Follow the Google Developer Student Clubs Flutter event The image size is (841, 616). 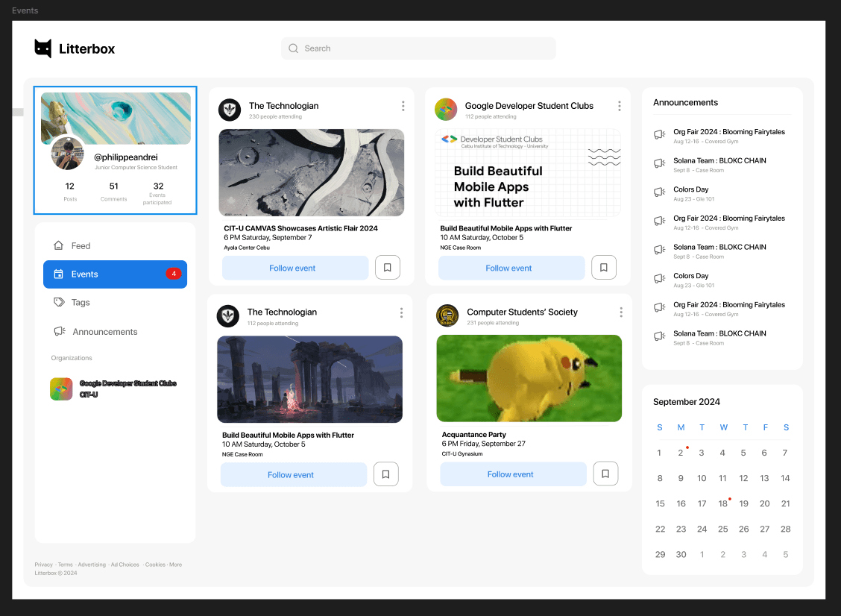pos(511,268)
